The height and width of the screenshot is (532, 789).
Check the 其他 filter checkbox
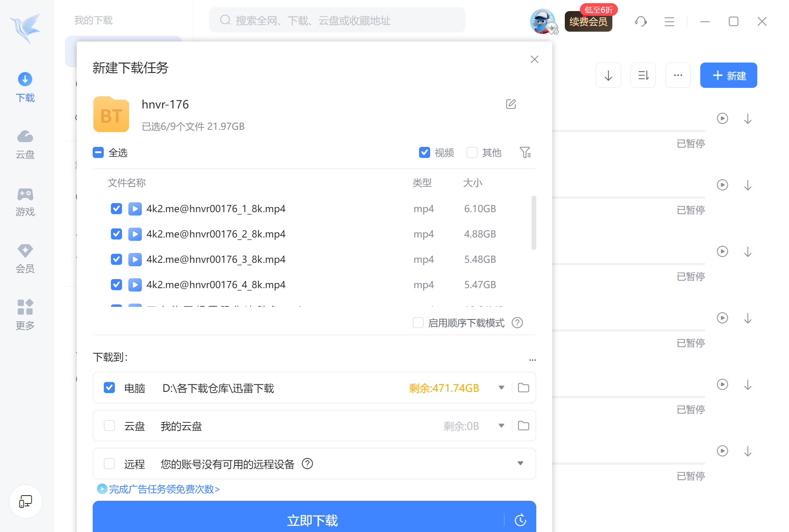pos(472,152)
